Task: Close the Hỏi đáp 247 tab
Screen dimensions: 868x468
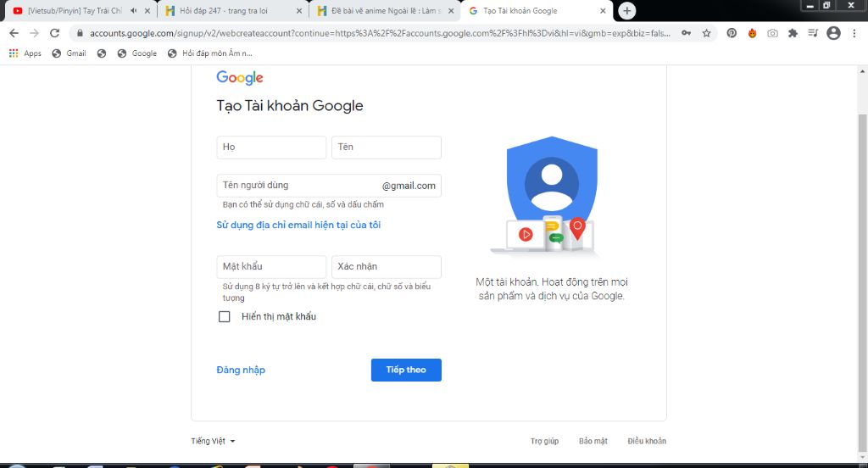Action: tap(299, 10)
